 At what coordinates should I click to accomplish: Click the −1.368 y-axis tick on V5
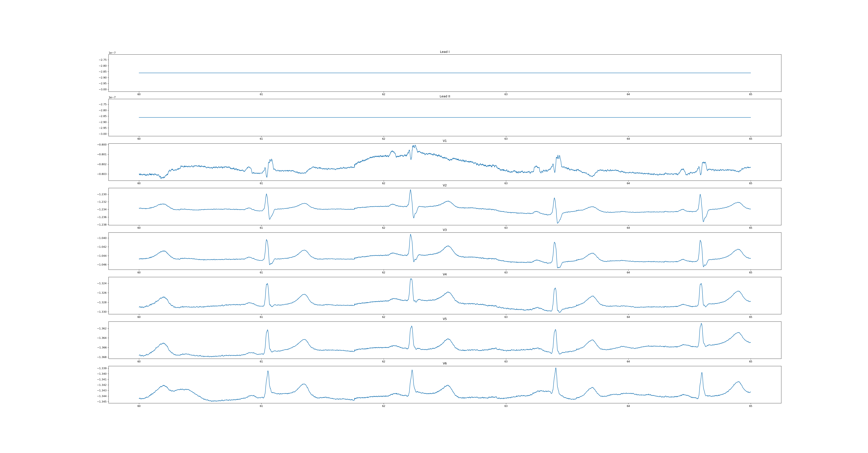(x=102, y=357)
